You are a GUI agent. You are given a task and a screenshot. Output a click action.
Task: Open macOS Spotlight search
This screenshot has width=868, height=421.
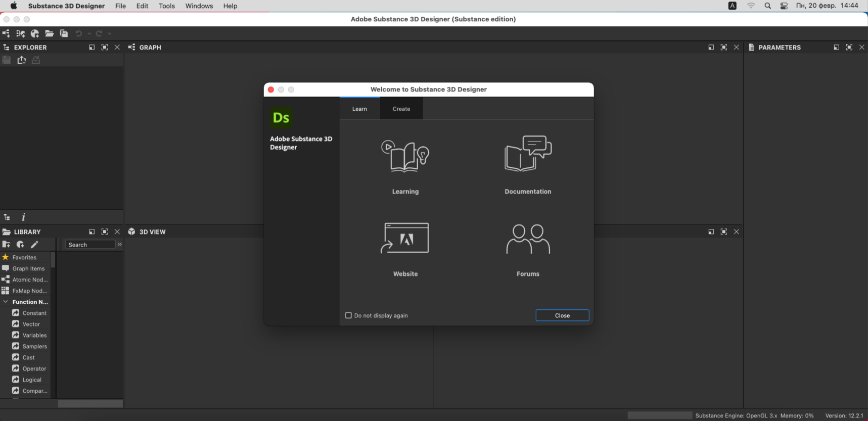[x=767, y=6]
